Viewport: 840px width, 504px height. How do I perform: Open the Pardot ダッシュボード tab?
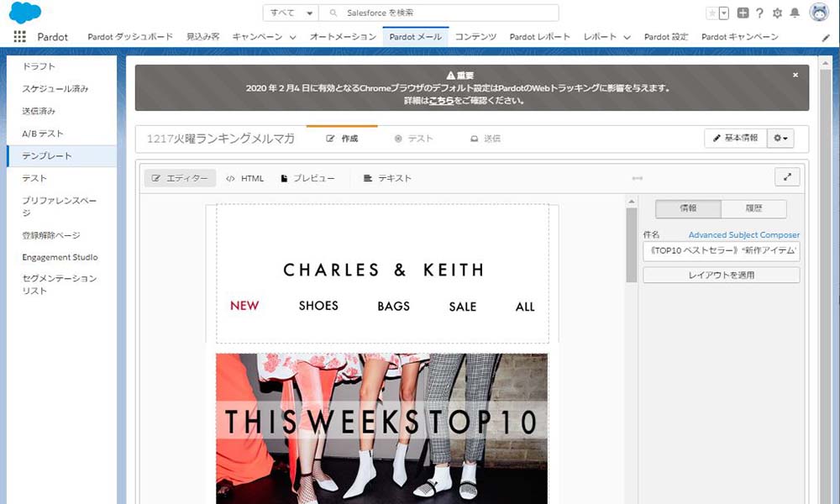(x=130, y=37)
